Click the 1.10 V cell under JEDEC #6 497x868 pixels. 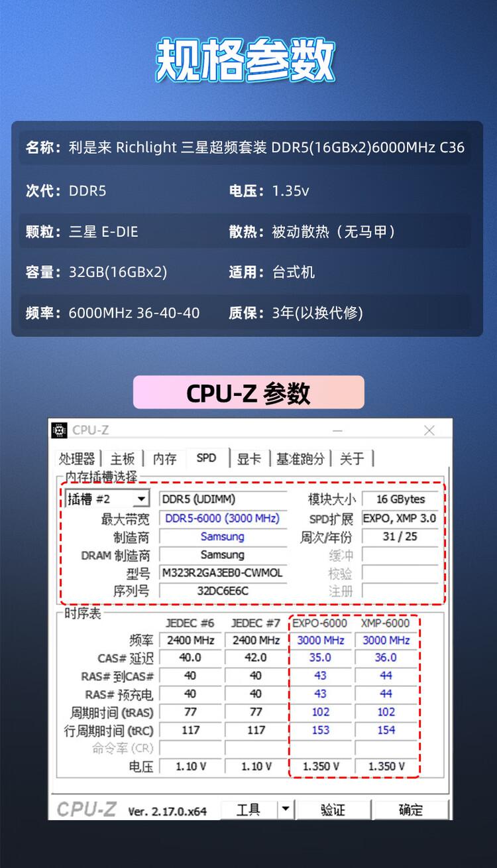tap(190, 766)
